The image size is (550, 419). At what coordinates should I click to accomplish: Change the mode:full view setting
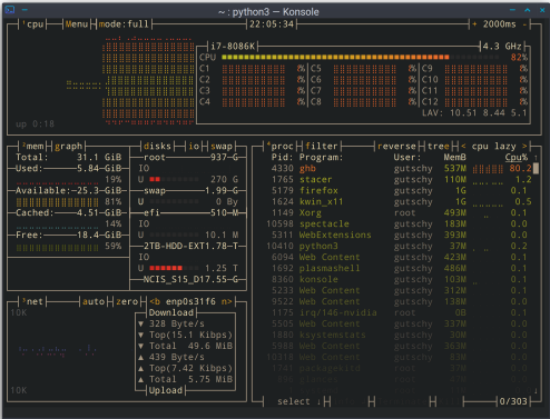click(x=124, y=24)
